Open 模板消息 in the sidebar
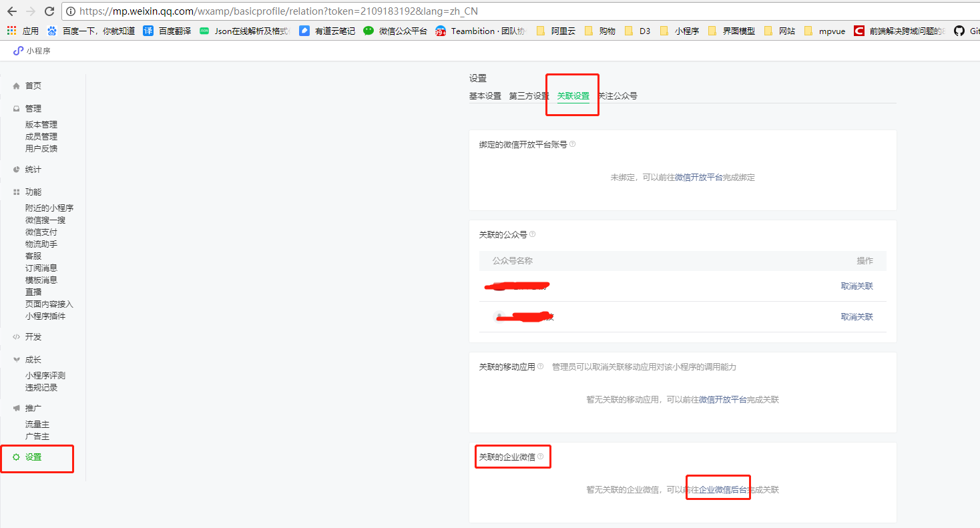980x528 pixels. coord(41,280)
